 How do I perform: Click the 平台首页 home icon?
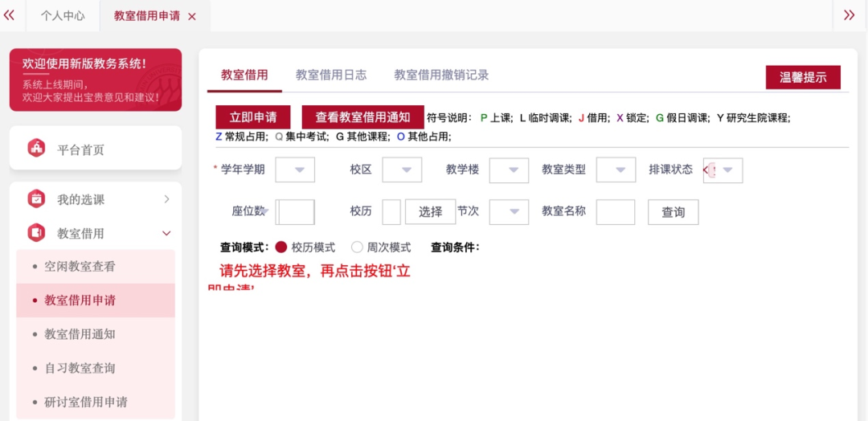click(36, 149)
